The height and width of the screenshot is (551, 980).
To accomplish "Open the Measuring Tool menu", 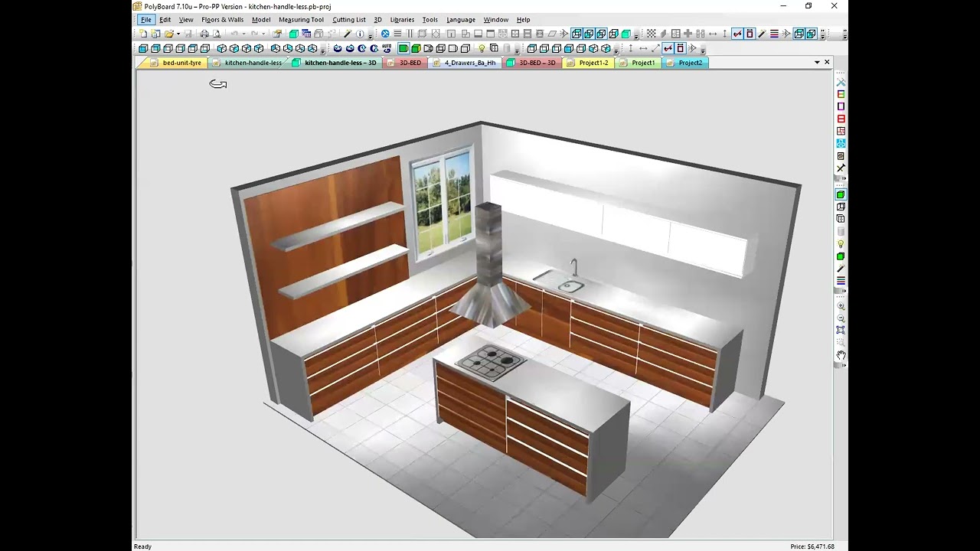I will point(301,20).
